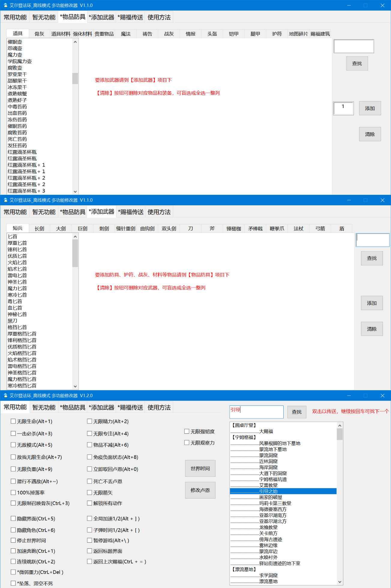Click the quantity field showing 1
This screenshot has width=391, height=588.
pos(343,108)
